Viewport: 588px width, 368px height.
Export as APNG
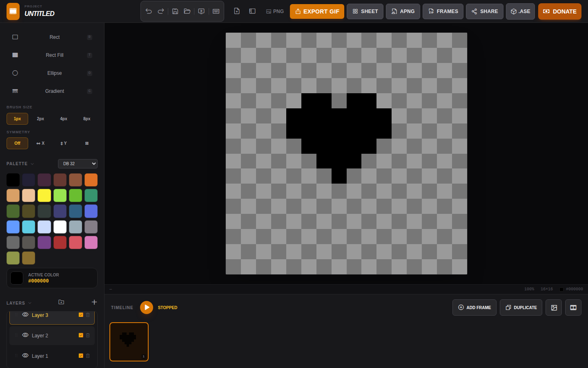403,11
